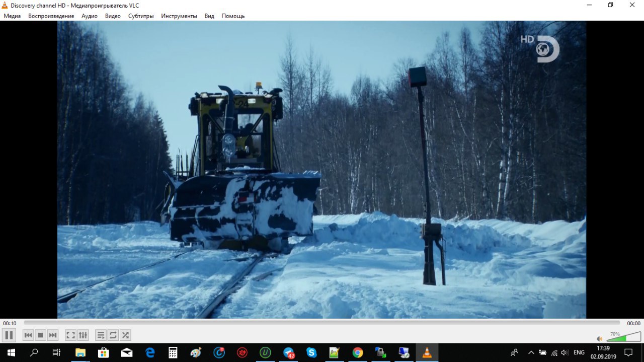The height and width of the screenshot is (362, 644).
Task: Open the paint palette app on taskbar
Action: 196,352
